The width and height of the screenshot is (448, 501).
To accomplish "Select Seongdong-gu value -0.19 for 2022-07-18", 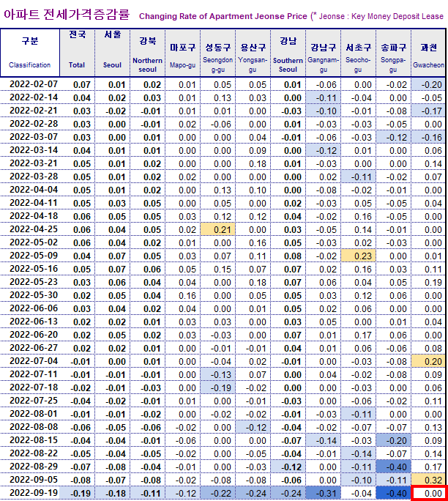I will [217, 387].
